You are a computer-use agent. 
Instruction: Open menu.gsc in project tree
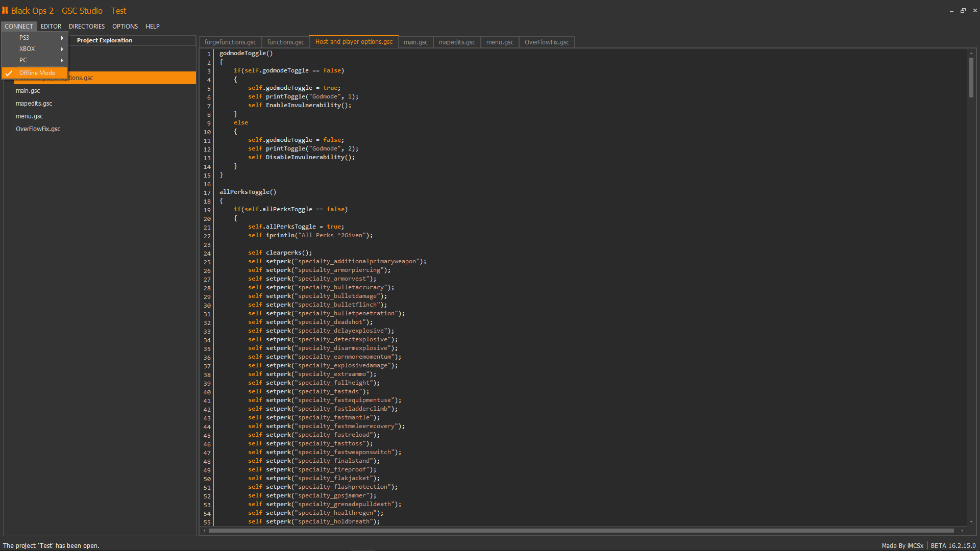30,116
